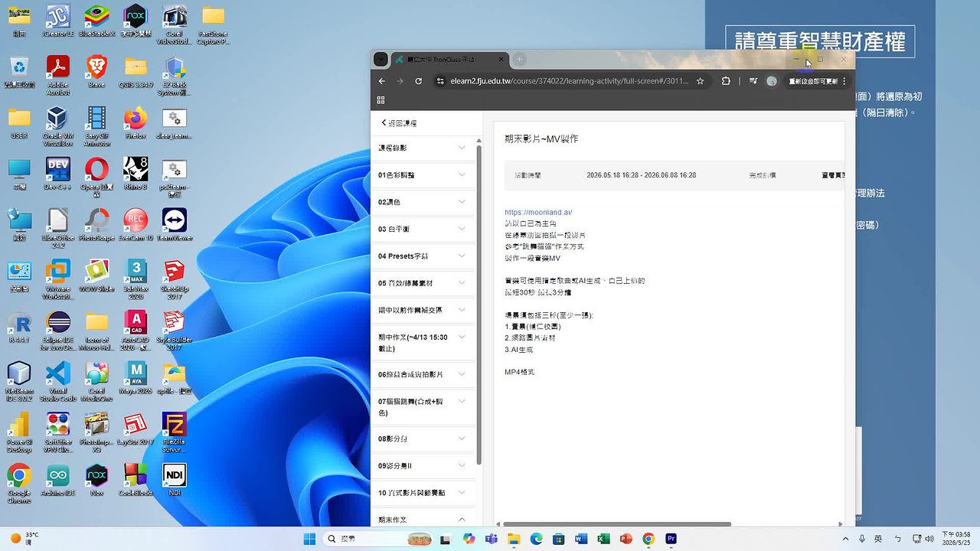The width and height of the screenshot is (980, 551).
Task: Launch Eclipse IDE desktop shortcut
Action: coord(58,331)
